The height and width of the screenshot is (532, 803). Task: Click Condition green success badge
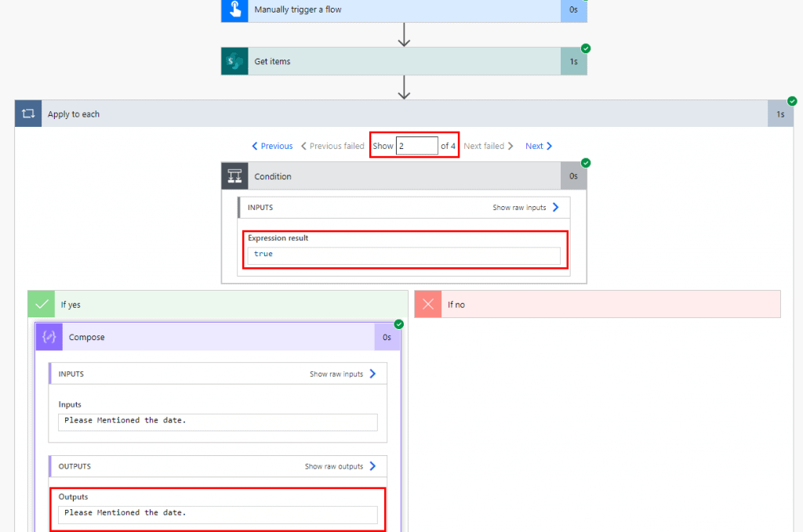586,163
